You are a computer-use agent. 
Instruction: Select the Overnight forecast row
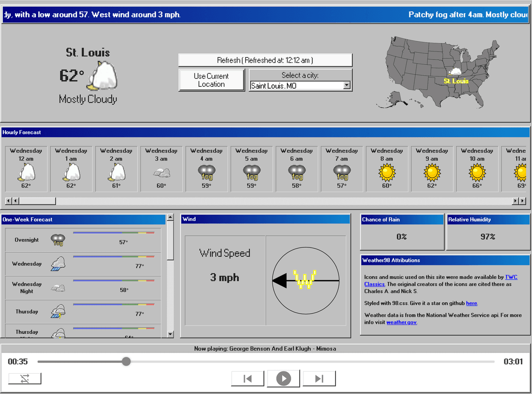click(83, 240)
